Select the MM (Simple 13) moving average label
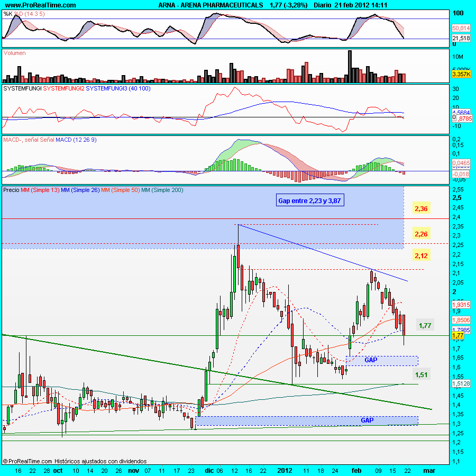This screenshot has width=476, height=476. tap(40, 190)
